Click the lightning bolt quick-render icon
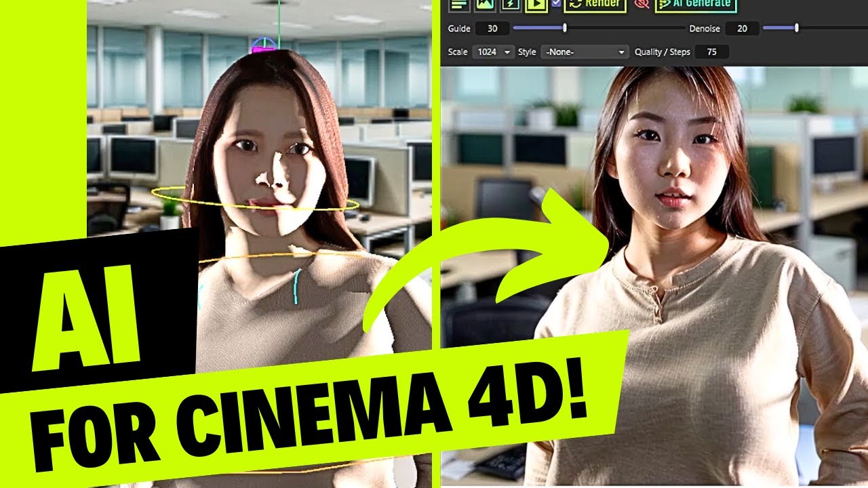The width and height of the screenshot is (868, 488). (510, 4)
